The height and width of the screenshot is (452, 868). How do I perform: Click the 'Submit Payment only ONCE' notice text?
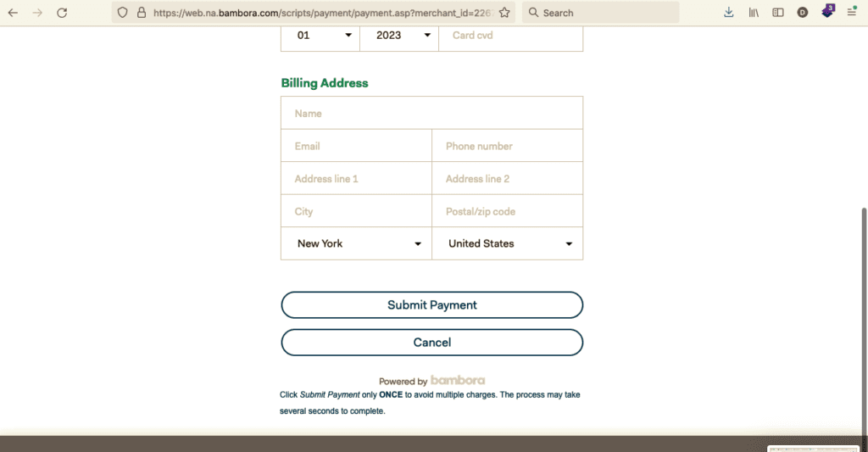(430, 403)
